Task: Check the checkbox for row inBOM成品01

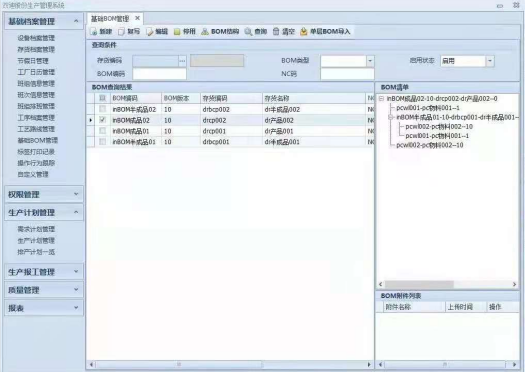Action: [102, 131]
